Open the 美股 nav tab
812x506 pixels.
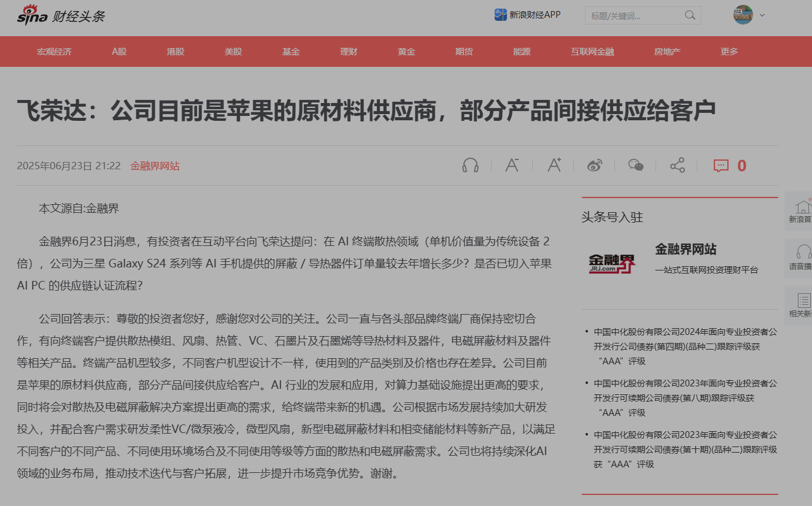point(233,52)
